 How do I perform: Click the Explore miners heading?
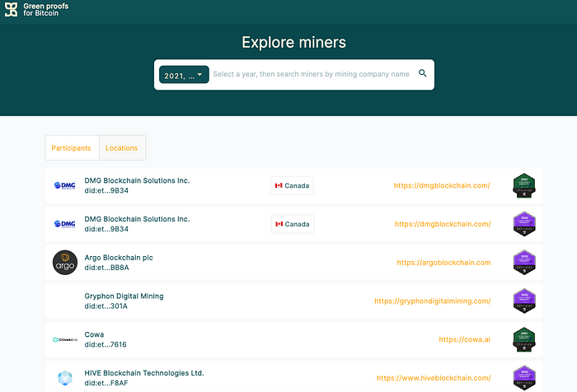click(x=293, y=42)
